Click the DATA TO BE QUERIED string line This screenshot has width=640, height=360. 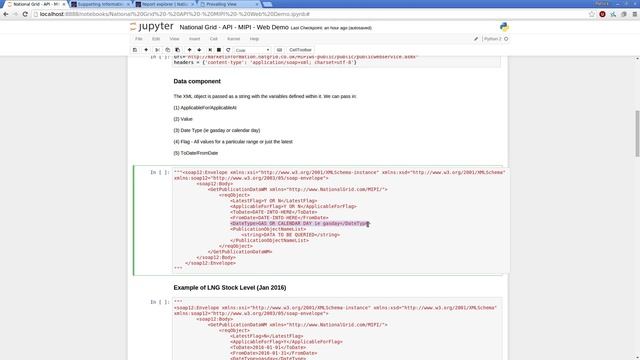pyautogui.click(x=290, y=235)
